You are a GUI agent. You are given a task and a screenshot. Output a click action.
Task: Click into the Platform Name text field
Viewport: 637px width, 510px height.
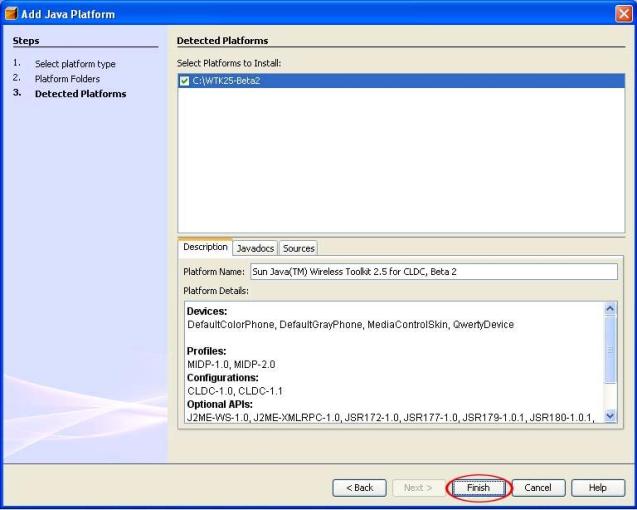(432, 271)
